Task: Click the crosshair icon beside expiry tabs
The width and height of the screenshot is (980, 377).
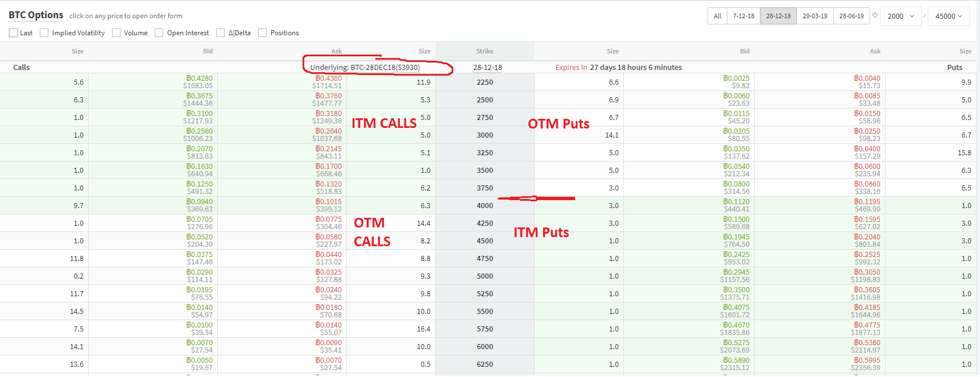Action: pos(875,15)
